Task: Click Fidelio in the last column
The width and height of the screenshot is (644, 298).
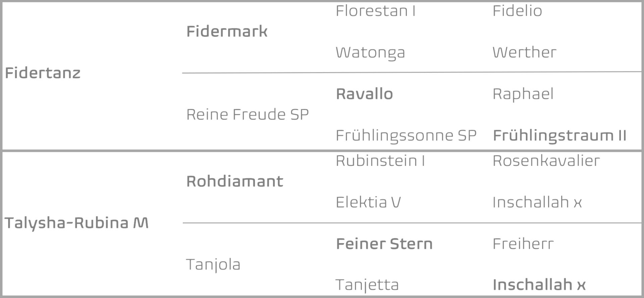Action: [x=517, y=11]
